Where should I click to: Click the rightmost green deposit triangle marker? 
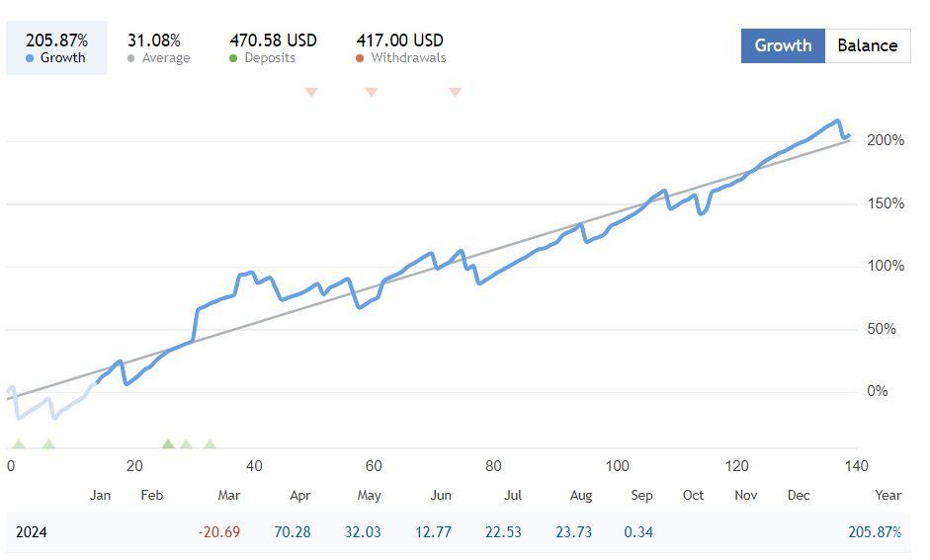click(210, 444)
